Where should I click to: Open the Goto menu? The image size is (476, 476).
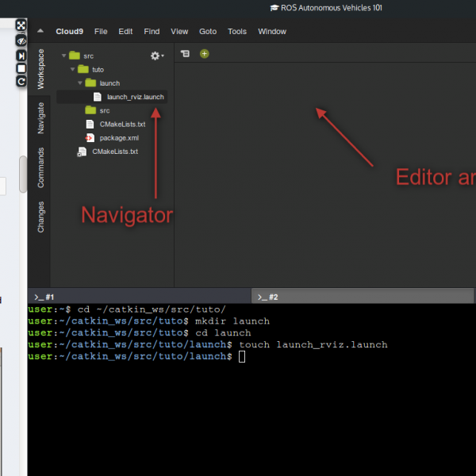pyautogui.click(x=208, y=31)
